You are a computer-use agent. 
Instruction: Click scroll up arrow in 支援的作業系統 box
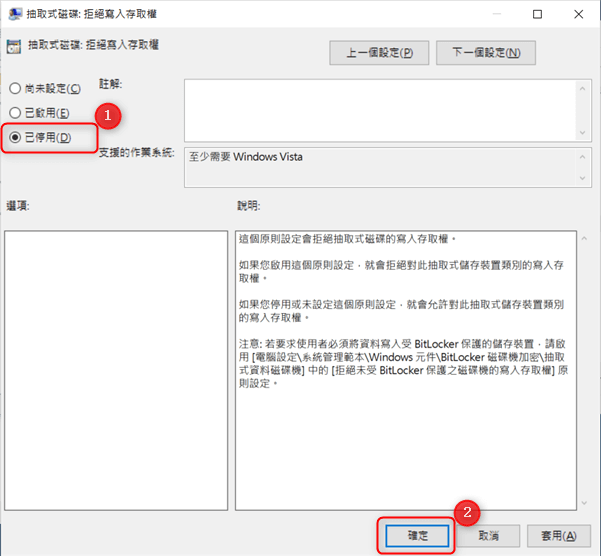coord(583,157)
